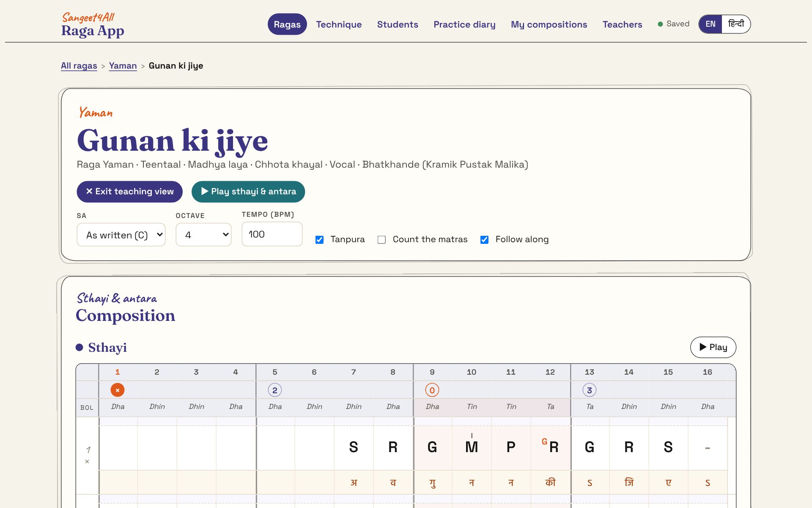Switch language to Hindi
Viewport: 812px width, 508px height.
click(x=736, y=24)
